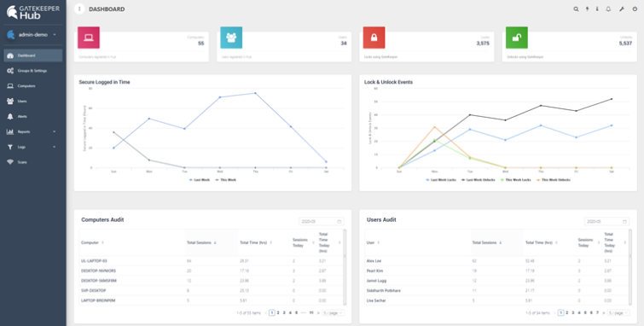Image resolution: width=644 pixels, height=326 pixels.
Task: Click next page arrow in Computers Audit
Action: (318, 313)
